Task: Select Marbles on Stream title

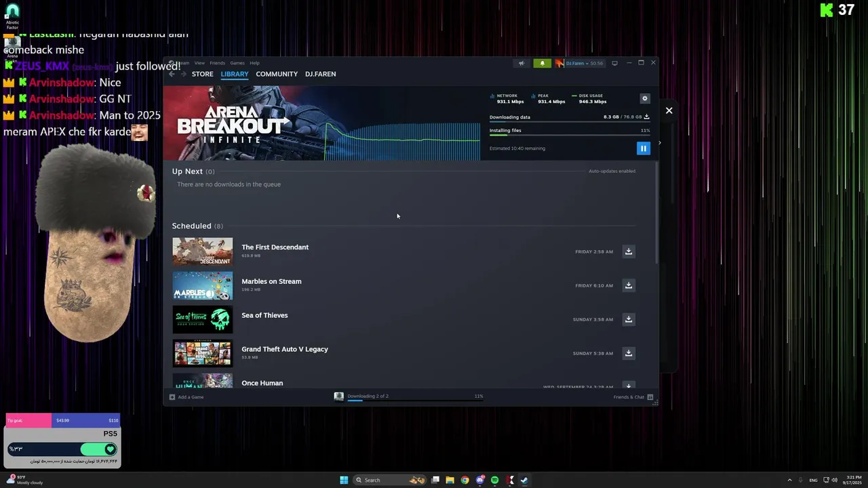Action: (x=271, y=281)
